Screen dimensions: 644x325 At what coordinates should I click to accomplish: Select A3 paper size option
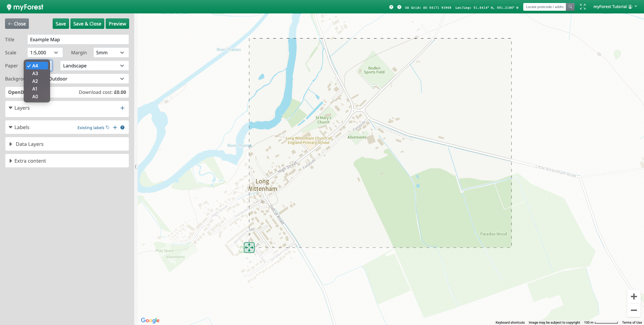point(35,73)
